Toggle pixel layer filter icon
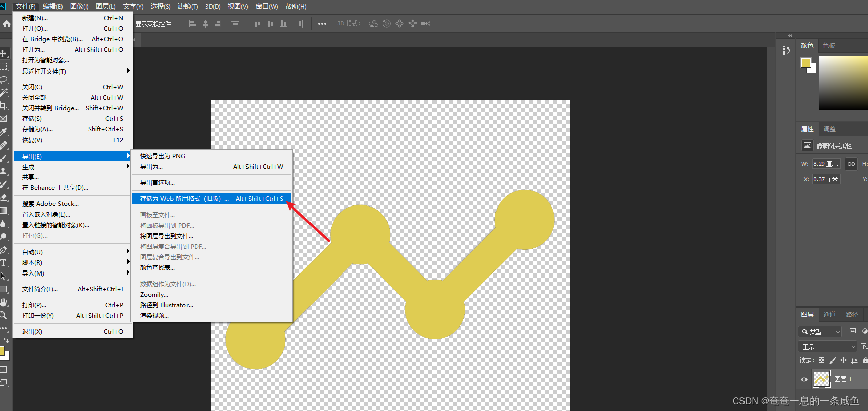This screenshot has height=411, width=868. 853,331
